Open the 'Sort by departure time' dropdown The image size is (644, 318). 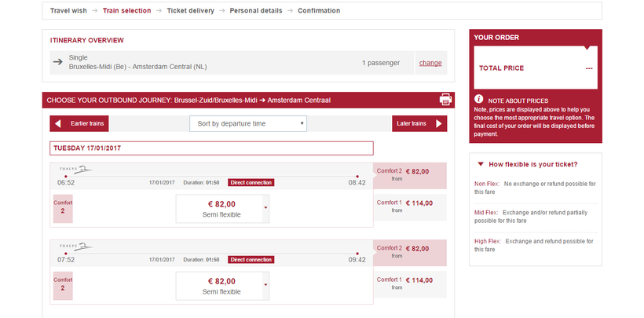247,123
